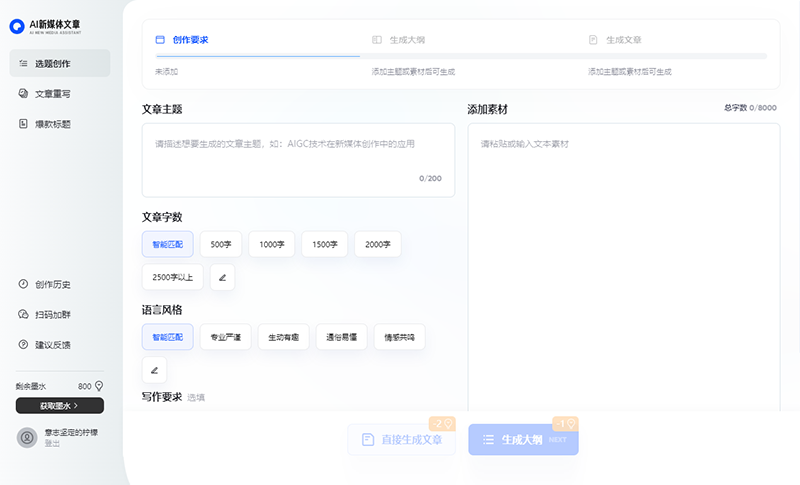
Task: Select the 专业严谨 language style
Action: click(226, 337)
